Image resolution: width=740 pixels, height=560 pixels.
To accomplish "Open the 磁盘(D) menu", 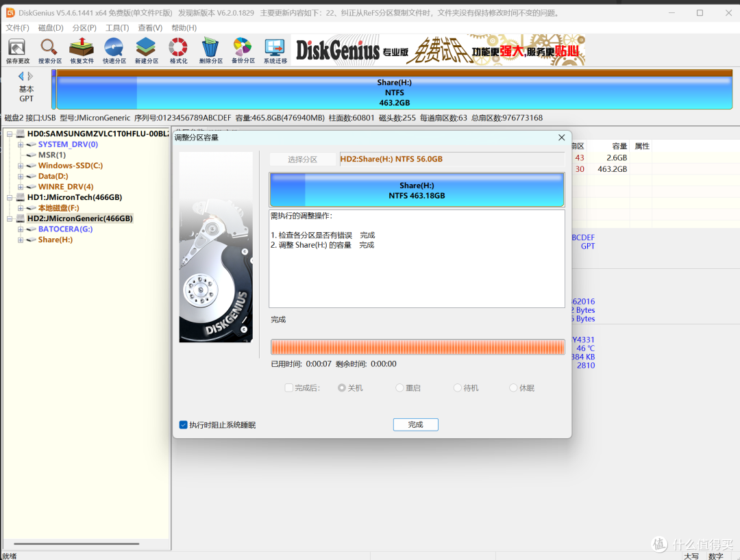I will 51,28.
